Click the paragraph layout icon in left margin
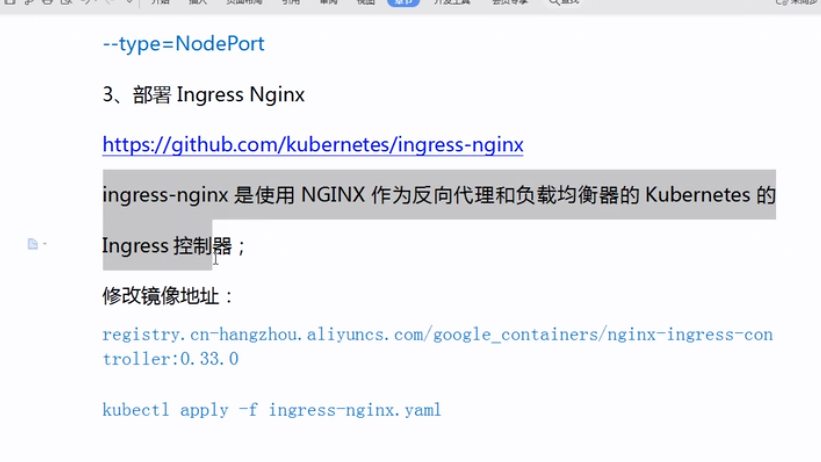821x462 pixels. (x=32, y=244)
